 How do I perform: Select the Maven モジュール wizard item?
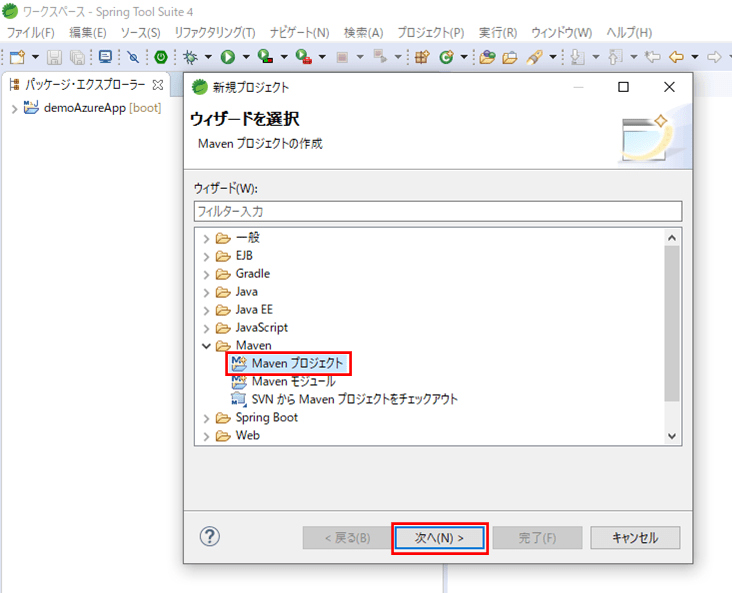point(293,381)
